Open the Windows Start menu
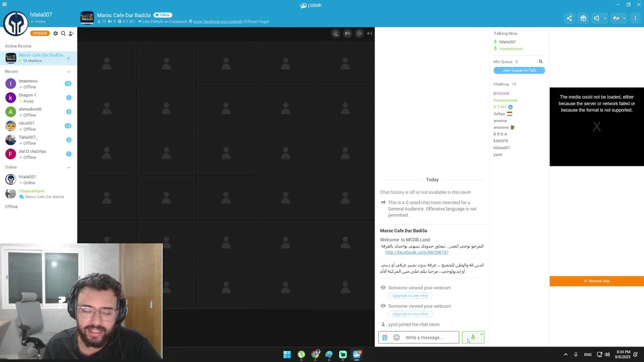 click(287, 354)
